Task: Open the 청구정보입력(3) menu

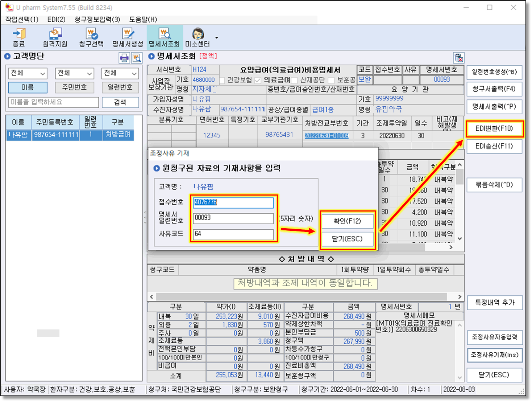Action: (97, 20)
